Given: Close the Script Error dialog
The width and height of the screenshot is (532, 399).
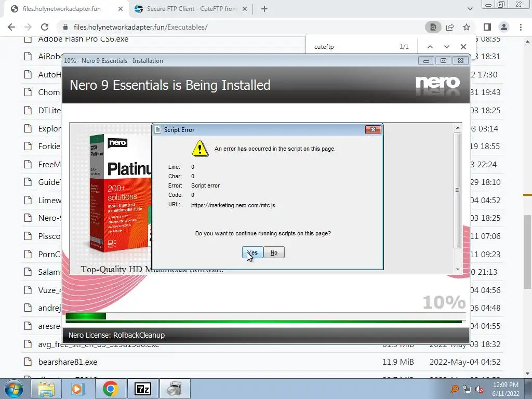Looking at the screenshot, I should pos(373,129).
